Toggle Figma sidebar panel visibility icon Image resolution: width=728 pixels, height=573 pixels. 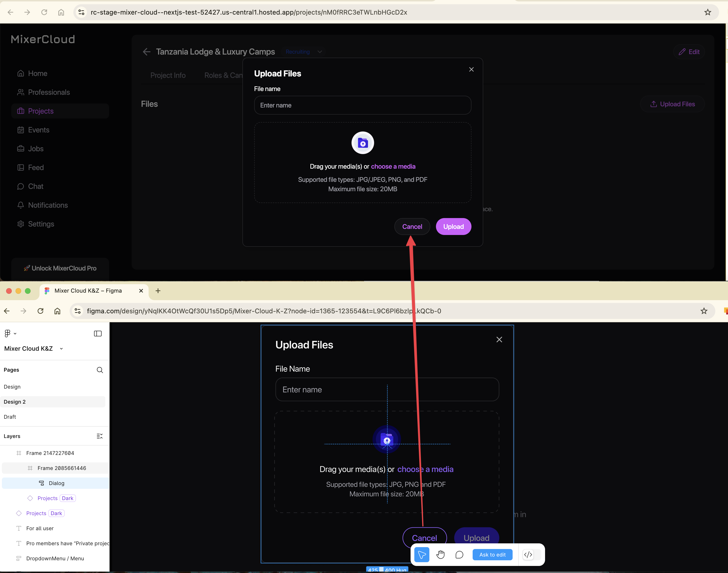pyautogui.click(x=98, y=334)
